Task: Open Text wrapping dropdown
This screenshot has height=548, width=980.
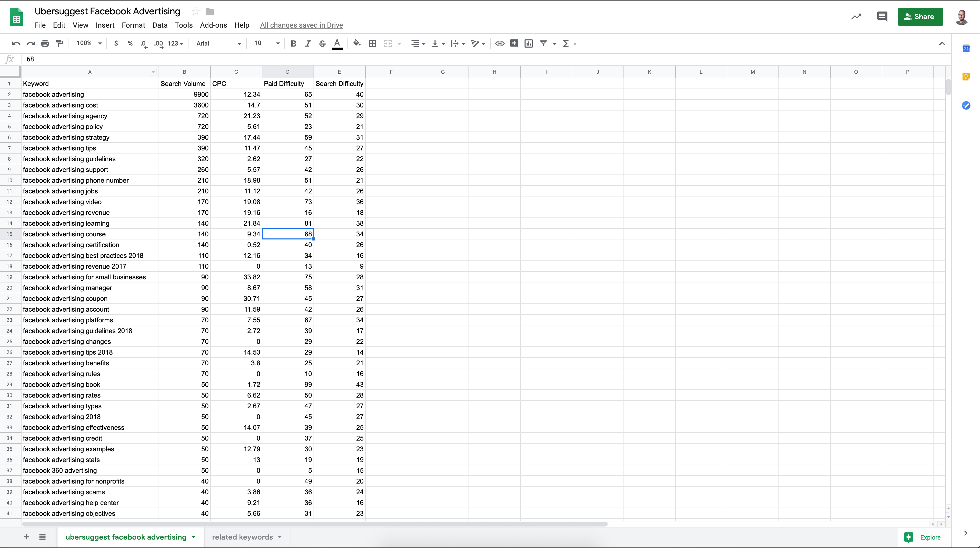Action: 458,44
